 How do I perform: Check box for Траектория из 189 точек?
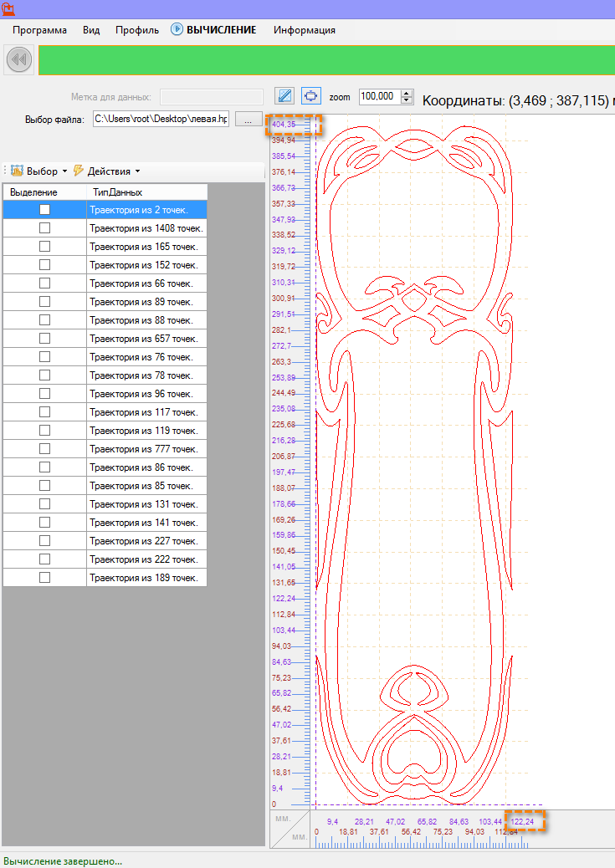click(45, 577)
